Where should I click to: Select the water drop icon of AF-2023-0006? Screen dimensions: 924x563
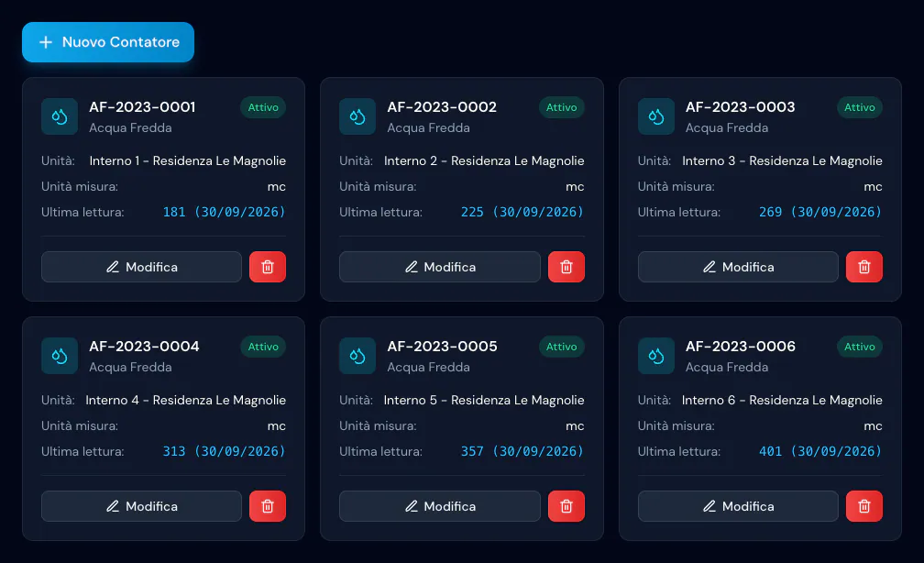[656, 356]
